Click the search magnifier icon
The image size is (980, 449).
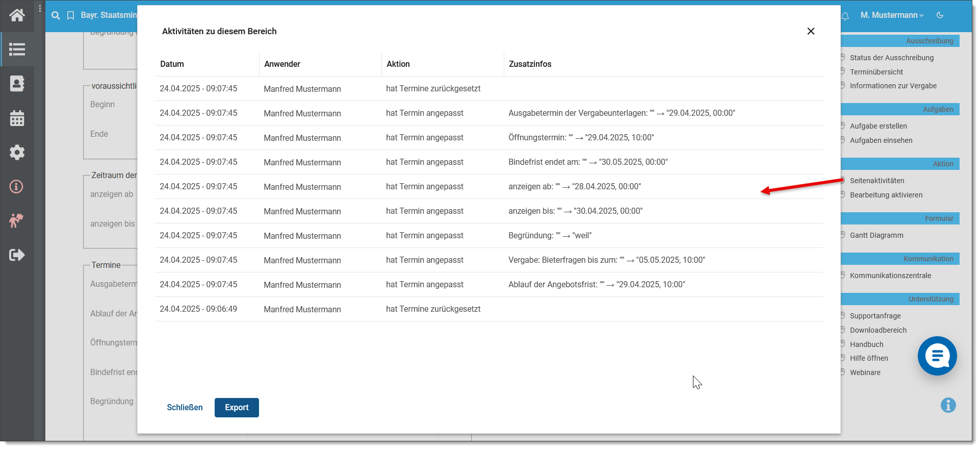pyautogui.click(x=56, y=16)
